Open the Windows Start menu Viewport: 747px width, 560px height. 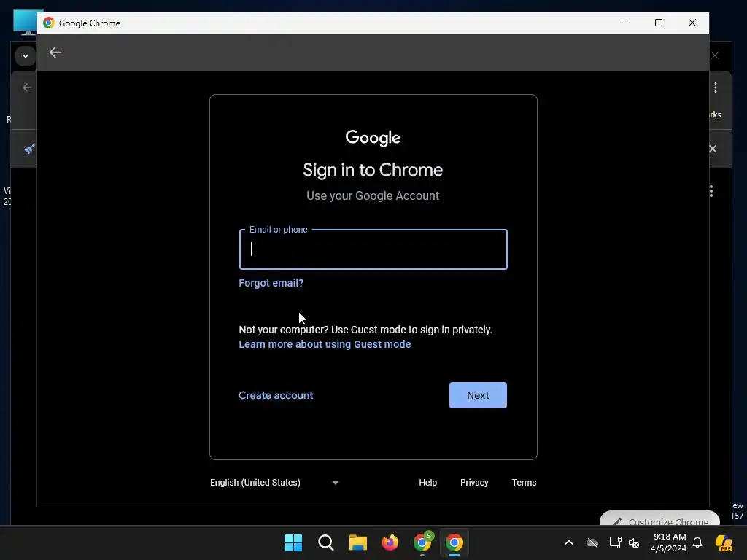point(293,542)
